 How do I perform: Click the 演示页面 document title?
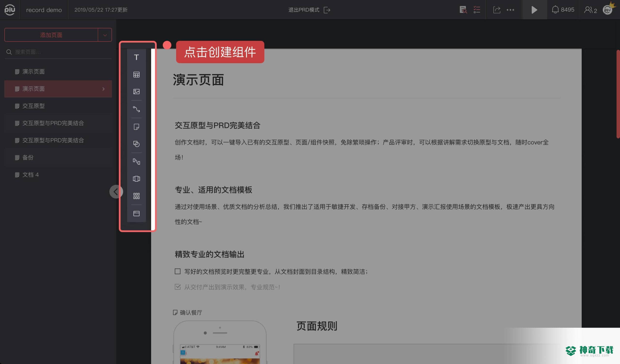tap(198, 80)
